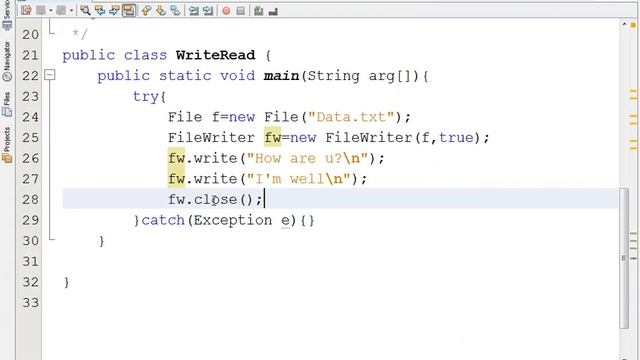Click line number 21 in gutter
Screen dimensions: 640x360
[30, 55]
